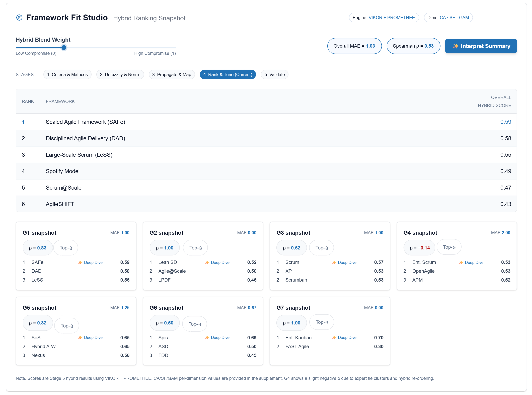532x395 pixels.
Task: Open stage 3. Propagate & Map
Action: [172, 74]
